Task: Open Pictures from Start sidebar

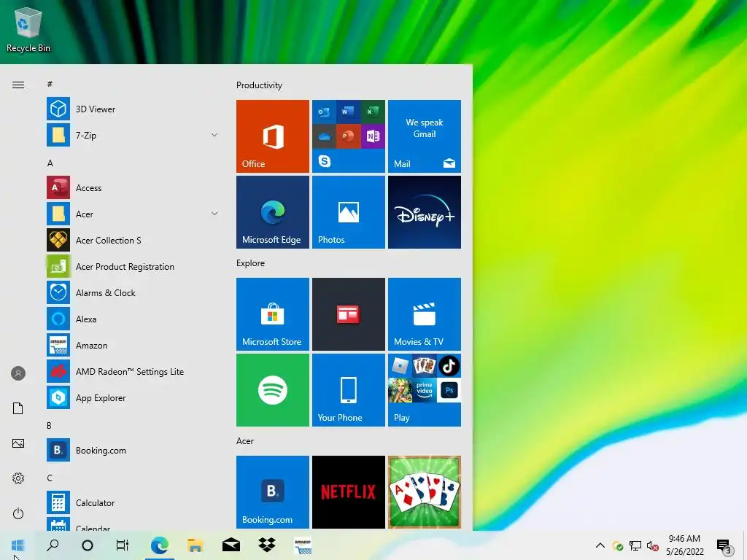Action: [x=18, y=443]
